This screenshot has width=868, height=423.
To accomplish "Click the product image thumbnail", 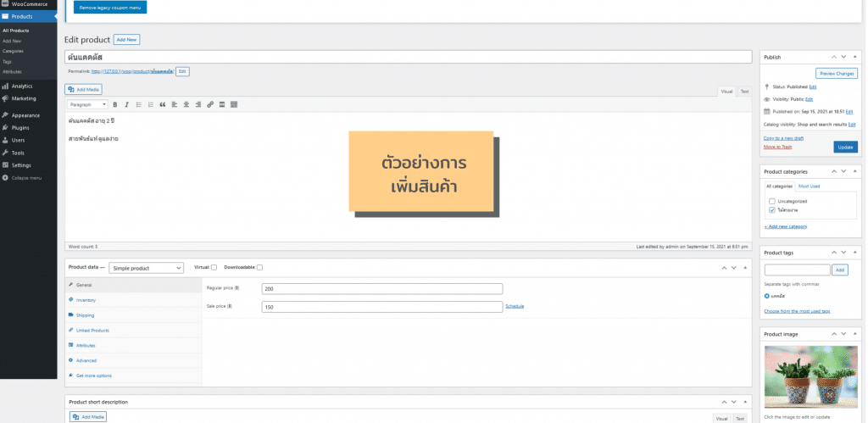I will tap(811, 377).
